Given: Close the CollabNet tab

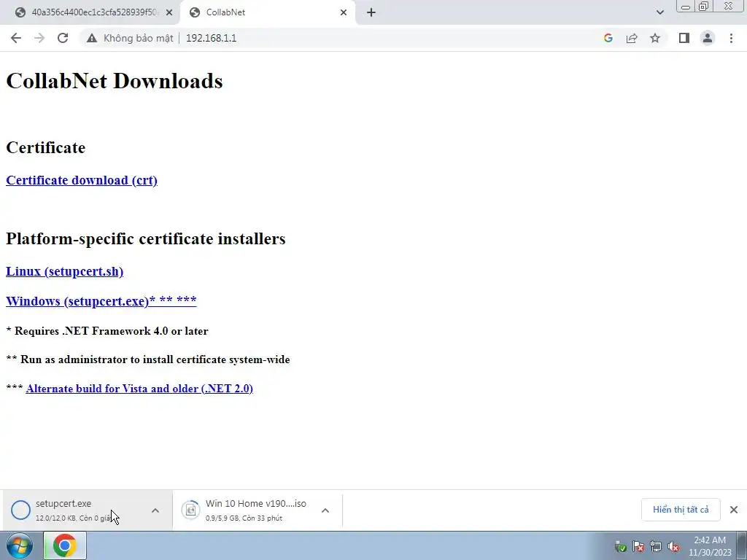Looking at the screenshot, I should tap(343, 12).
